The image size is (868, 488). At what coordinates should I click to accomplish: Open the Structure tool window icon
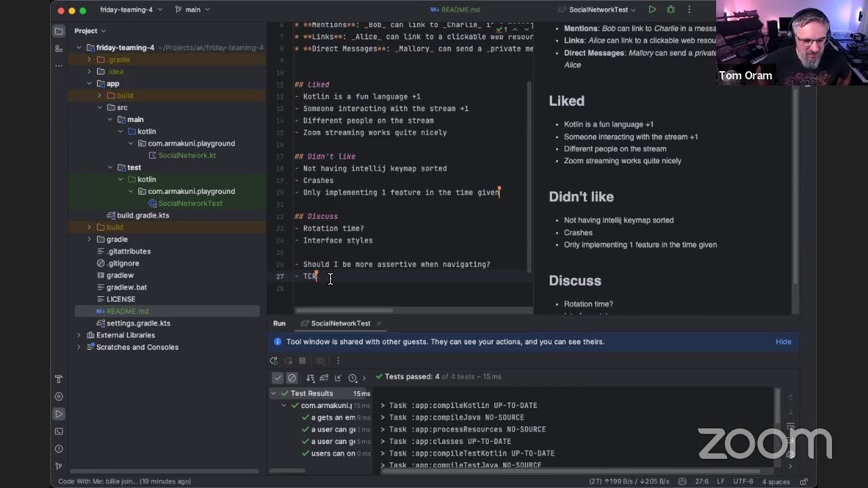coord(59,48)
